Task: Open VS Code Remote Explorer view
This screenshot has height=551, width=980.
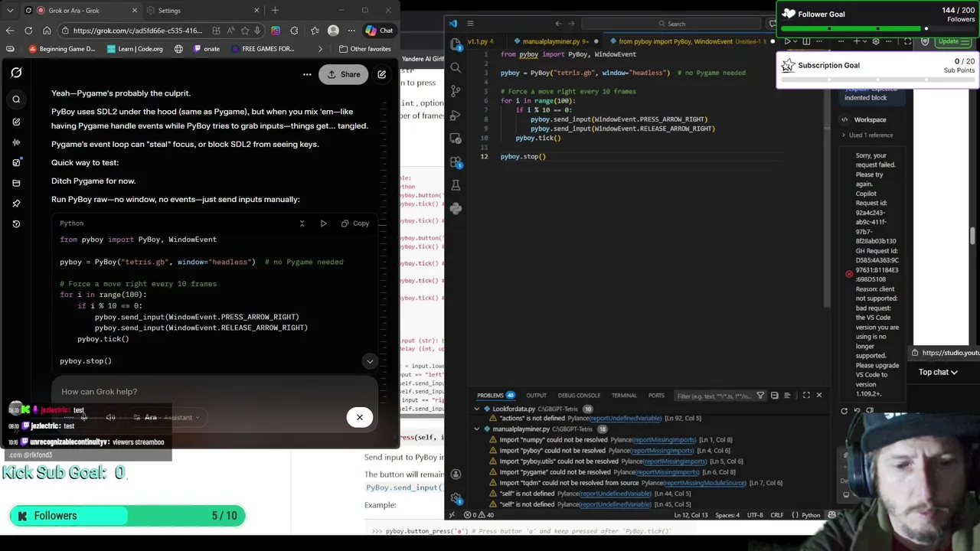Action: point(456,139)
